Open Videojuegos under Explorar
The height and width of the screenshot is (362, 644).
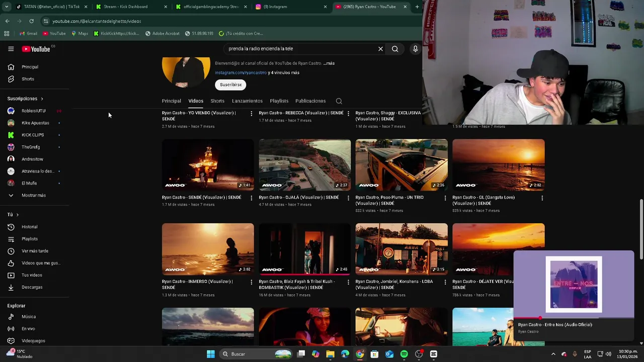coord(34,341)
